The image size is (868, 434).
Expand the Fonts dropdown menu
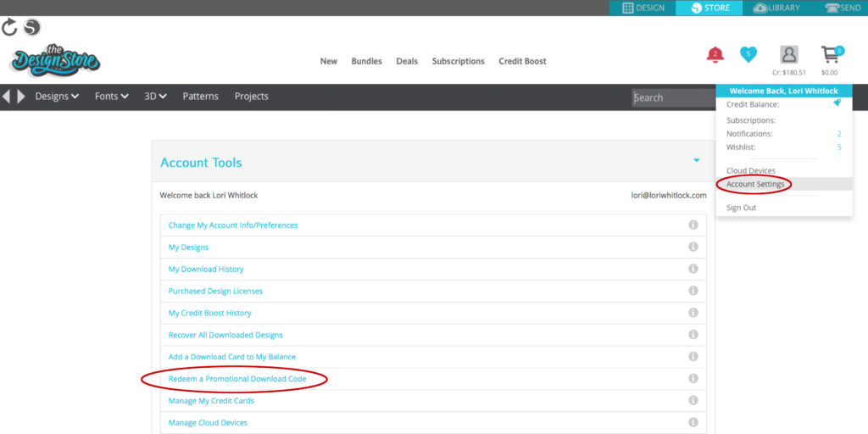point(111,97)
